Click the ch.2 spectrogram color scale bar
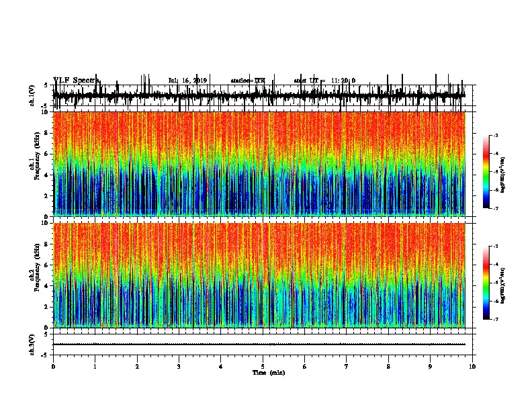Viewport: 532px width, 411px height. pos(486,283)
